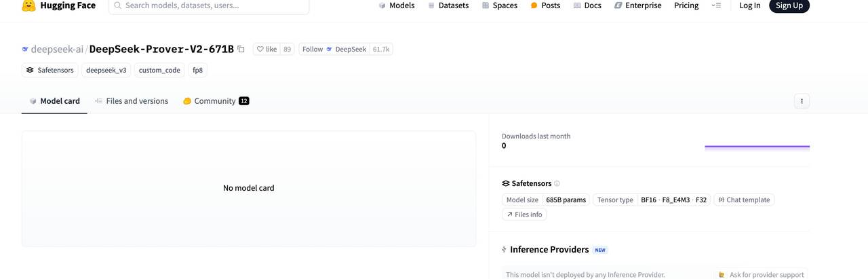The image size is (868, 279).
Task: Select the Model card tab
Action: pos(54,101)
